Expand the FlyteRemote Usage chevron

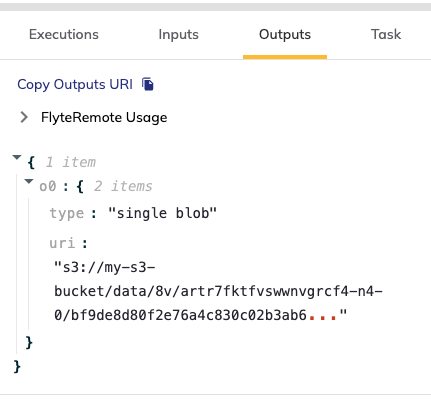click(x=24, y=117)
